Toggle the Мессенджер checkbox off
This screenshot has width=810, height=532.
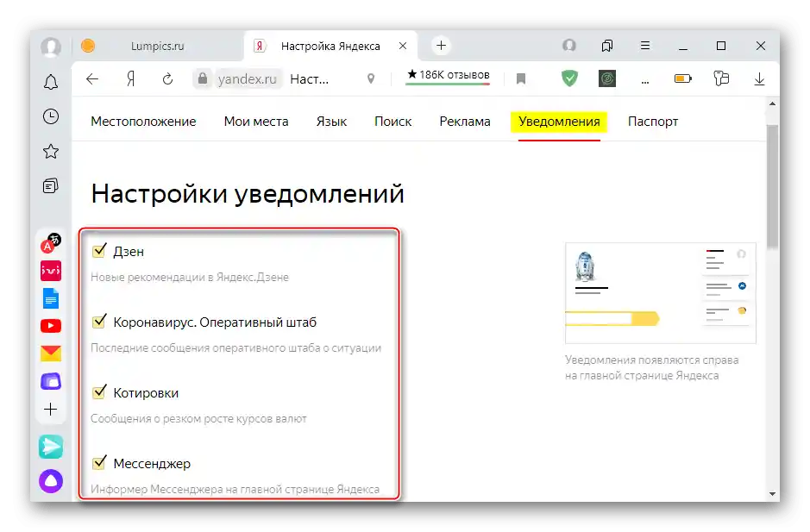[97, 462]
